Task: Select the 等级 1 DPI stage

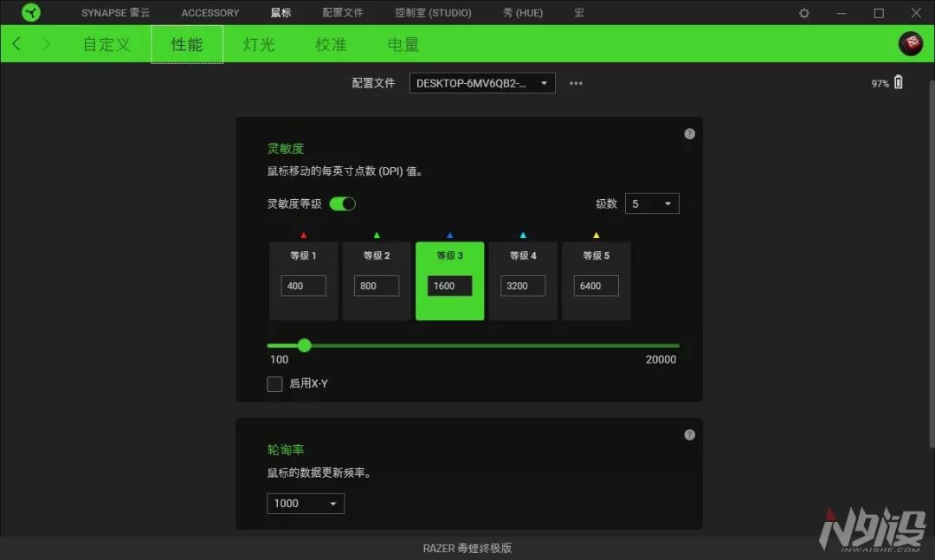Action: click(304, 281)
